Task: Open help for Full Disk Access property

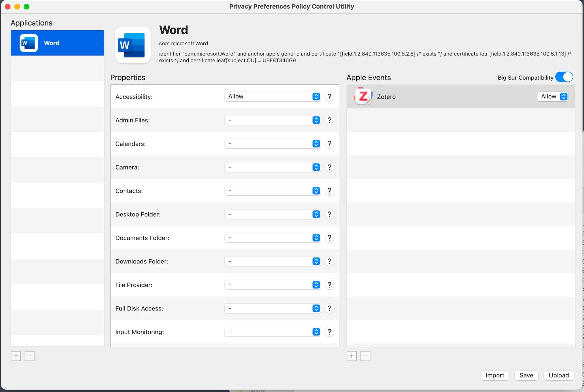Action: 329,308
